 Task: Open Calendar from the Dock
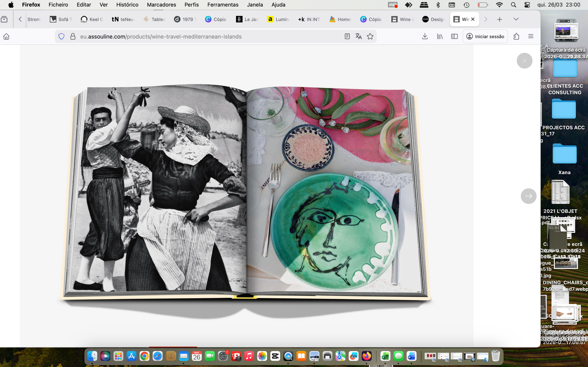[197, 356]
